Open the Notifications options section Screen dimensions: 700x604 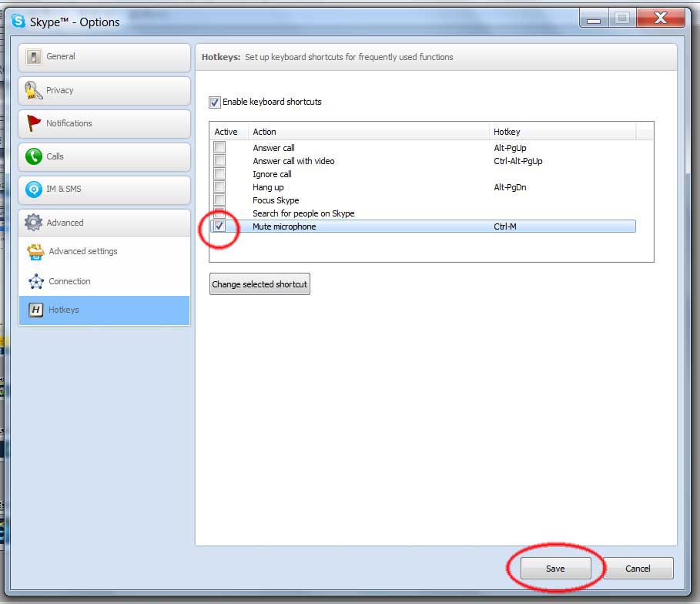pos(104,124)
